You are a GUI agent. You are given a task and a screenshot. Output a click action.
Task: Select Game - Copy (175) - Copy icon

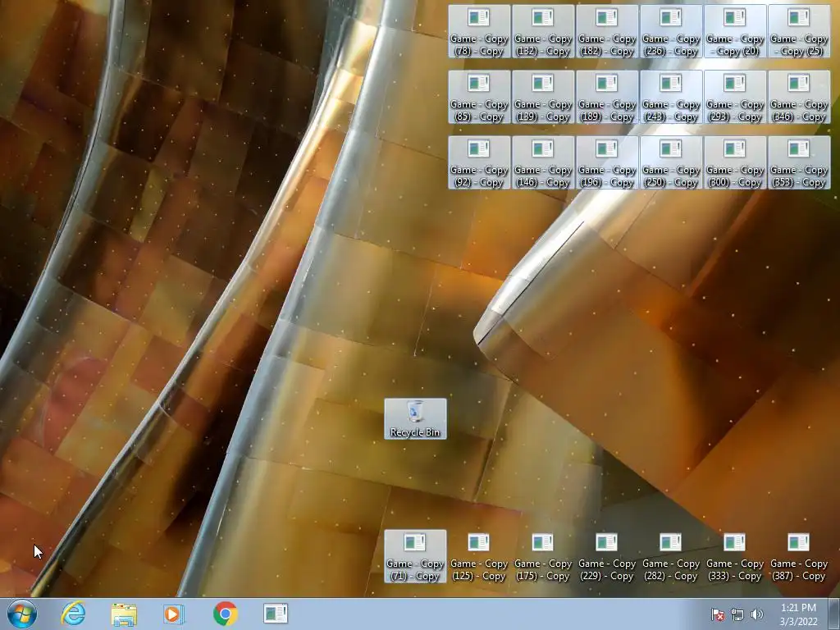click(543, 556)
